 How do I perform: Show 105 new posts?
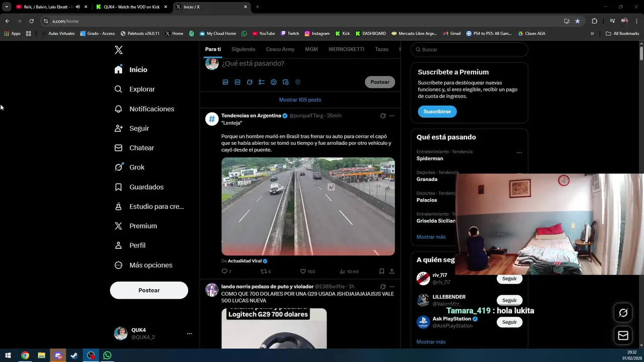click(x=300, y=100)
